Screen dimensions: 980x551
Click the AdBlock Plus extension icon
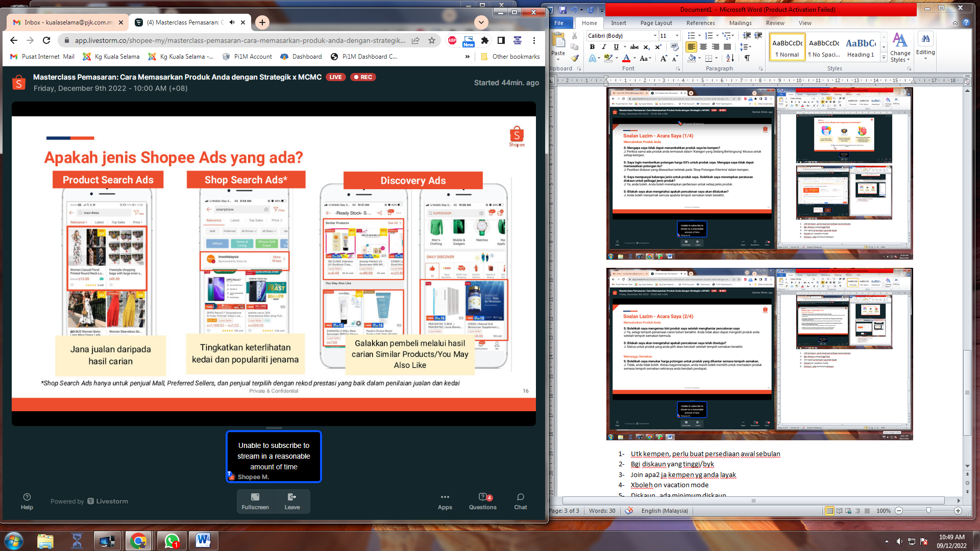click(x=452, y=40)
